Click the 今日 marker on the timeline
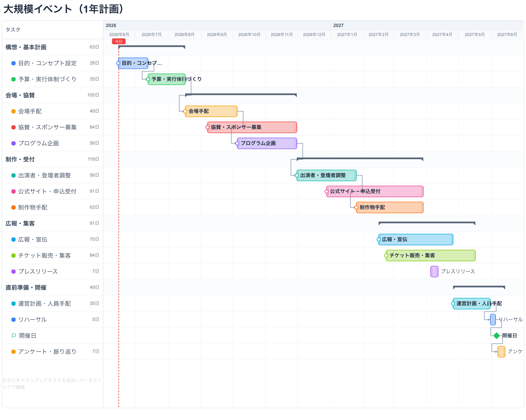Viewport: 526px width, 420px height. (x=119, y=42)
